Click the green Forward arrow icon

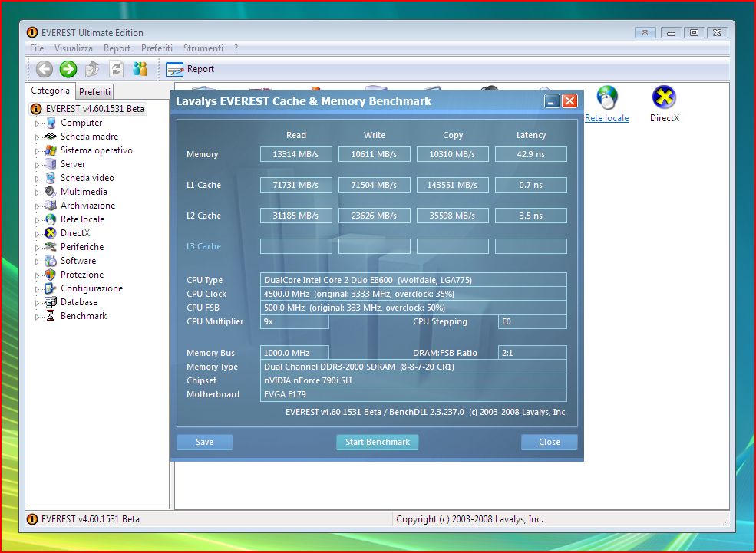pos(68,69)
